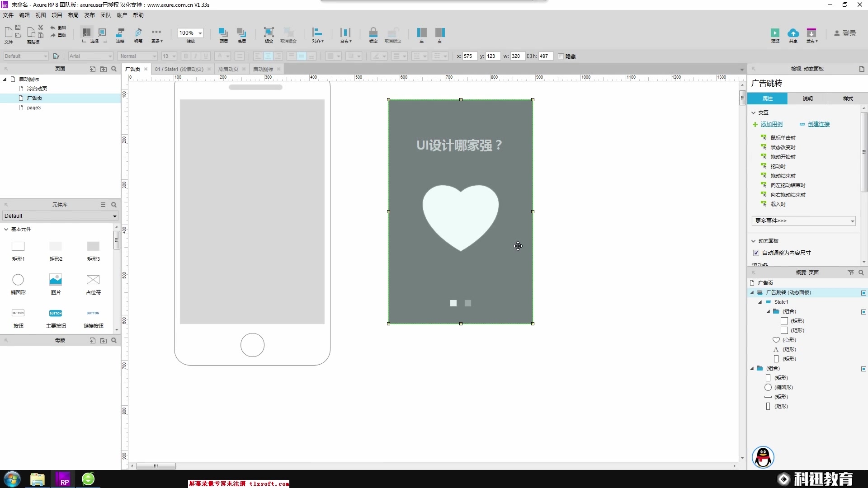Toggle the 隐藏 hidden checkbox
Image resolution: width=868 pixels, height=488 pixels.
pyautogui.click(x=561, y=56)
